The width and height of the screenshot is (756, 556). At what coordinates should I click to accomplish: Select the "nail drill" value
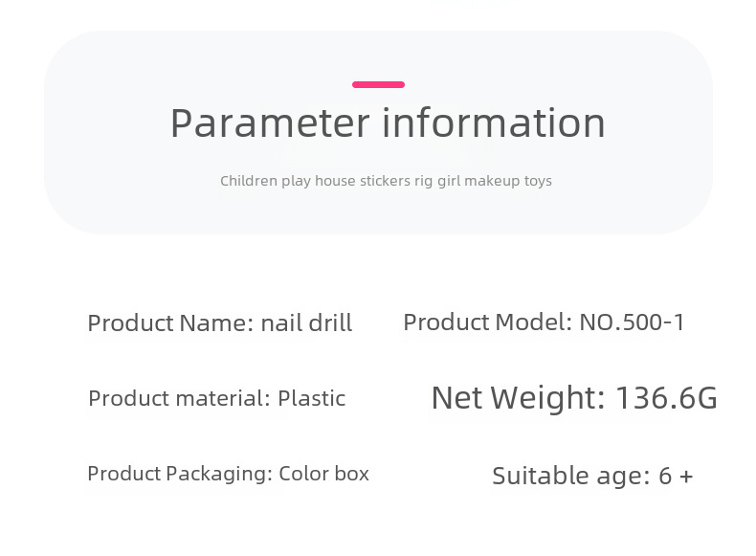[x=306, y=323]
